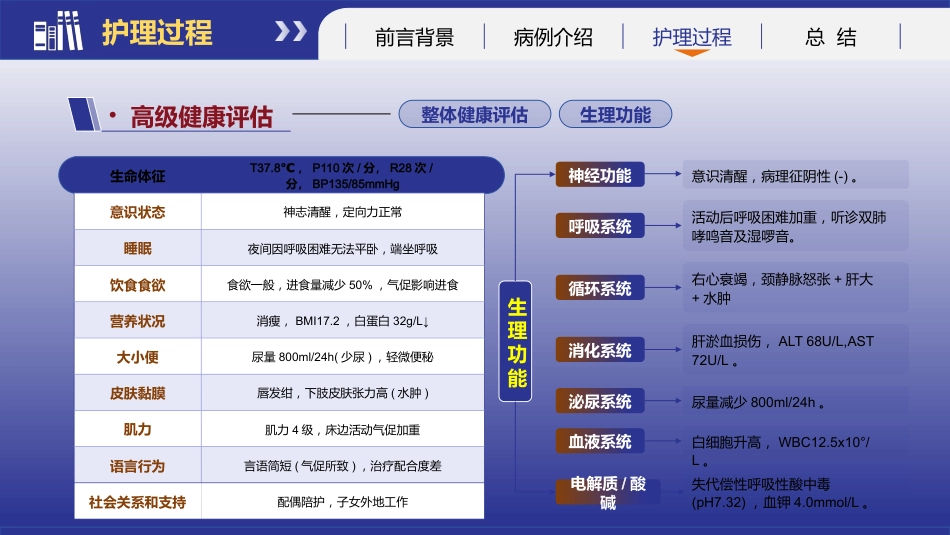Click the text 活动后呼吸困难加重
The height and width of the screenshot is (535, 950).
pyautogui.click(x=789, y=227)
